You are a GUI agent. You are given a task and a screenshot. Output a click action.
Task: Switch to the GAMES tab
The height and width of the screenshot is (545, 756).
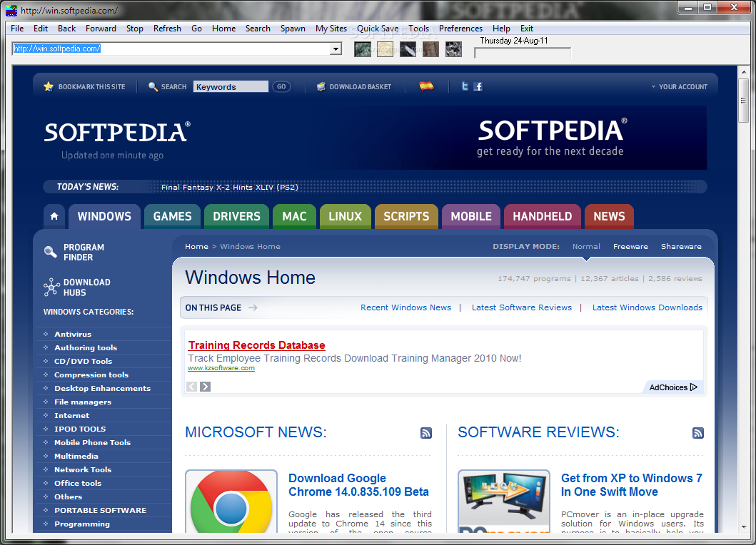172,216
